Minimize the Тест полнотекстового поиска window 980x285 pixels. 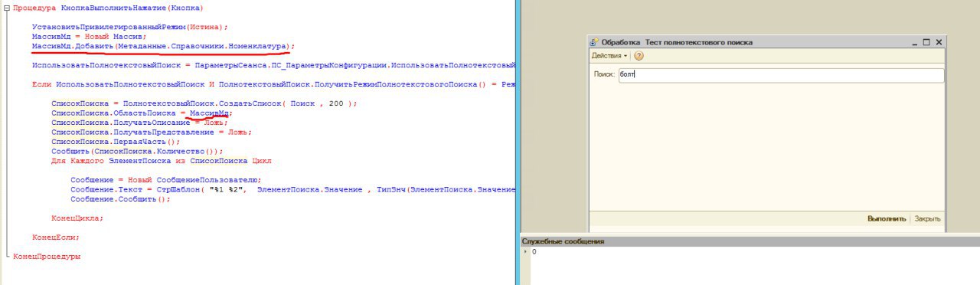click(915, 42)
